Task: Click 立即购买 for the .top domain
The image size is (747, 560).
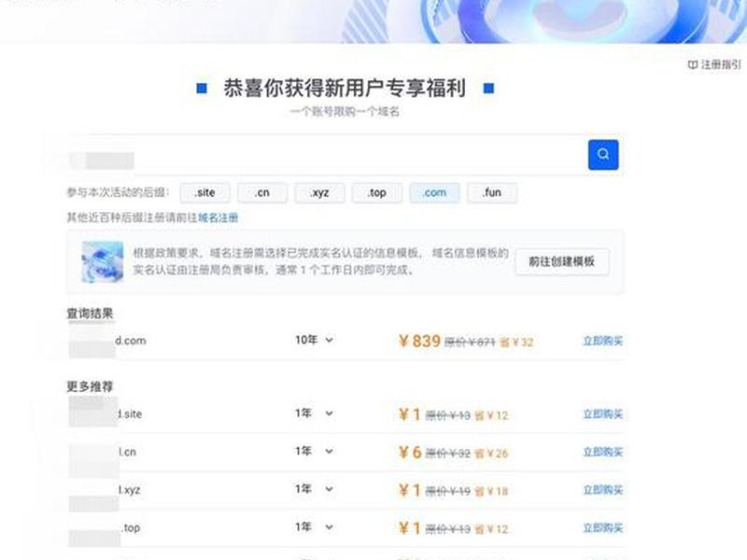Action: [603, 528]
